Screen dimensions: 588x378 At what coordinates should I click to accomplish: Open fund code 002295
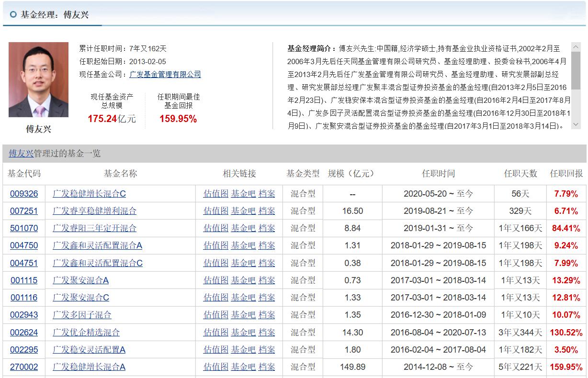(24, 350)
